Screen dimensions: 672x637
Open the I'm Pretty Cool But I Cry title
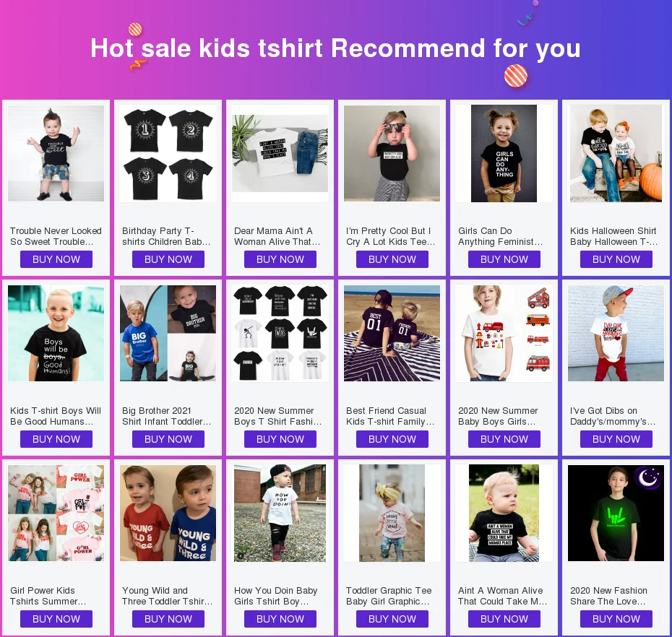tap(391, 236)
